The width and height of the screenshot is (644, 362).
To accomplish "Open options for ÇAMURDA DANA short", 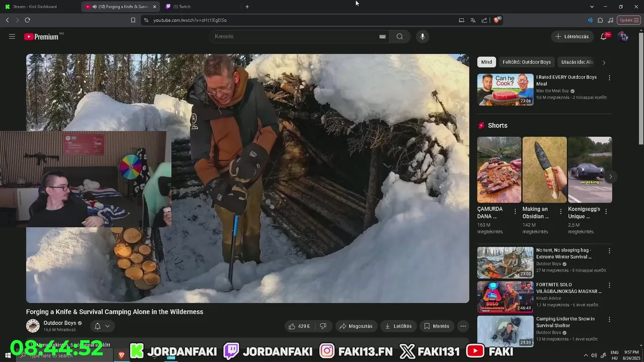I will pyautogui.click(x=515, y=212).
